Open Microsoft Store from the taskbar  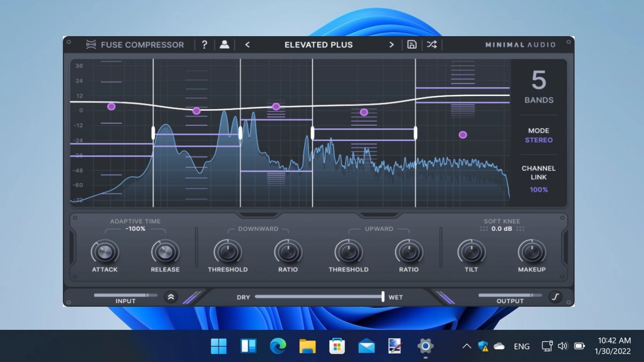(337, 346)
